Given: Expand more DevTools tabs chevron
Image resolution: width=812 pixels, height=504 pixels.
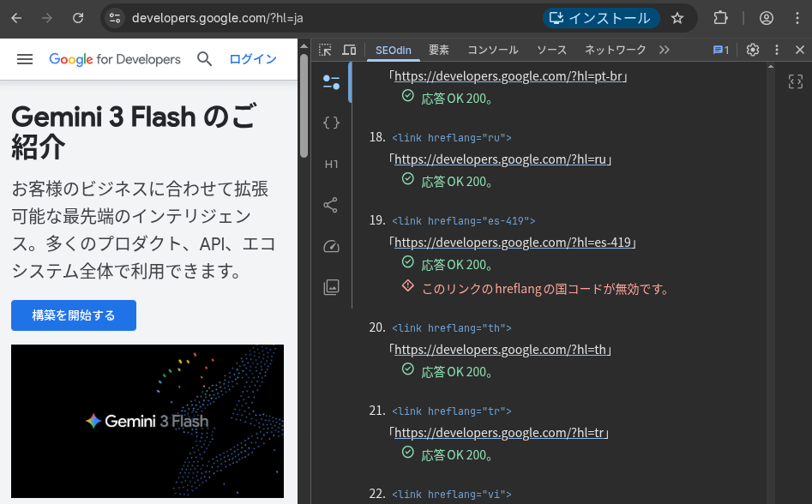Looking at the screenshot, I should pos(665,50).
